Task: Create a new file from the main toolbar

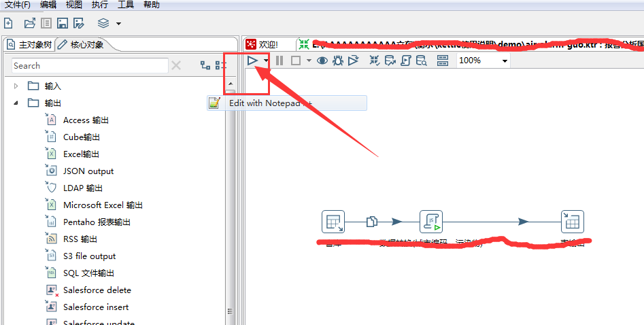Action: click(x=8, y=23)
